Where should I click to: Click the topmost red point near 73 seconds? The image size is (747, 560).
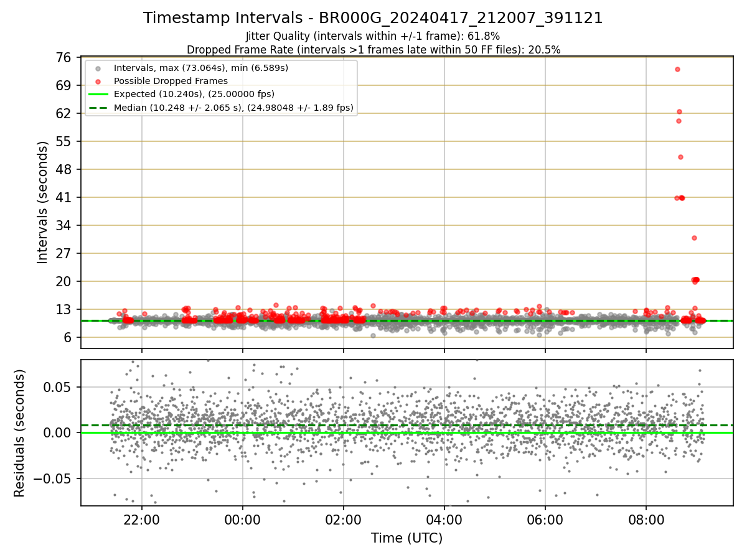pyautogui.click(x=677, y=69)
